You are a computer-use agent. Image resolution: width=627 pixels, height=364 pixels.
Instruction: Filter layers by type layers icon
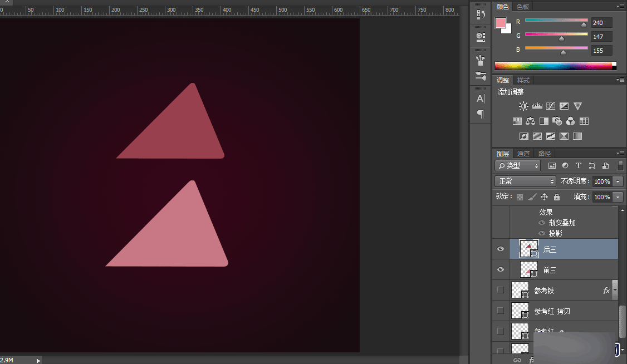(578, 165)
